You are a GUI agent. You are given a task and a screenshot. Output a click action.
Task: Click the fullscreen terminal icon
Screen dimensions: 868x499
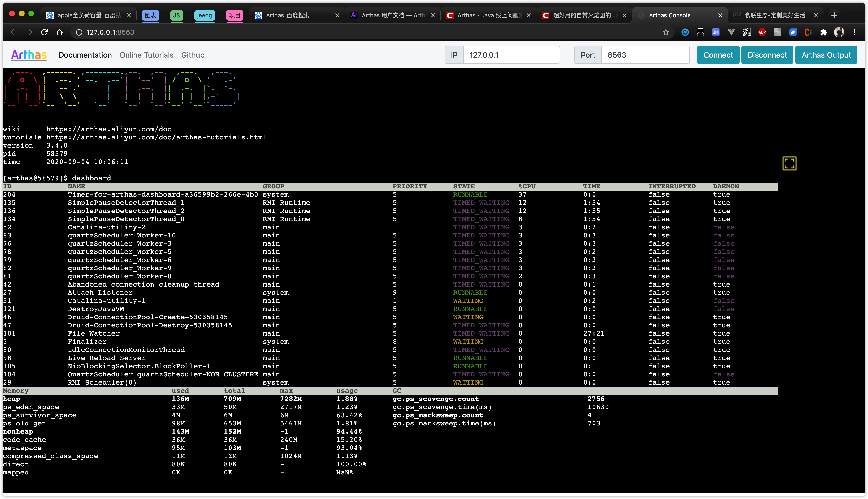(789, 163)
